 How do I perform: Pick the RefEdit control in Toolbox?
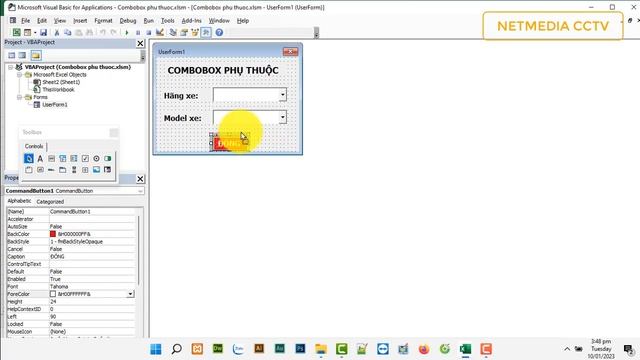pyautogui.click(x=107, y=169)
